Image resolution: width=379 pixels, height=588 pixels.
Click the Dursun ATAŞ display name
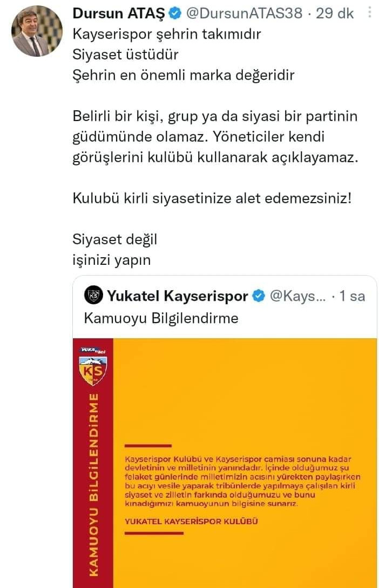pos(119,14)
